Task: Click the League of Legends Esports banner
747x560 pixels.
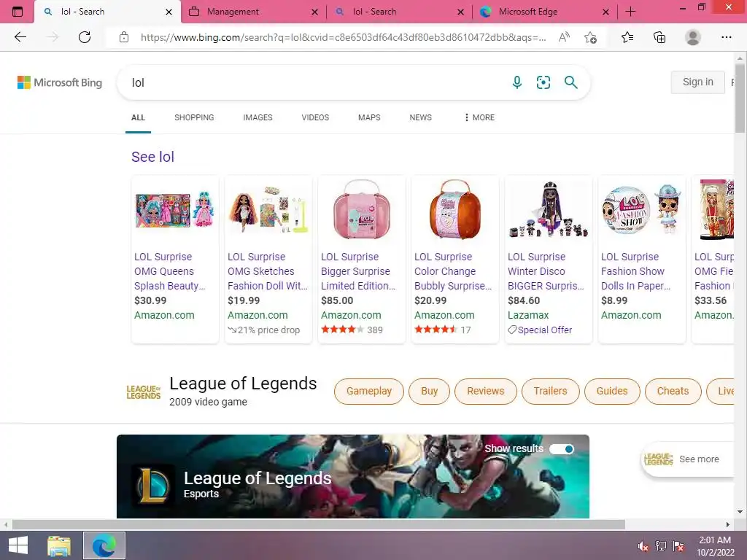Action: [353, 477]
